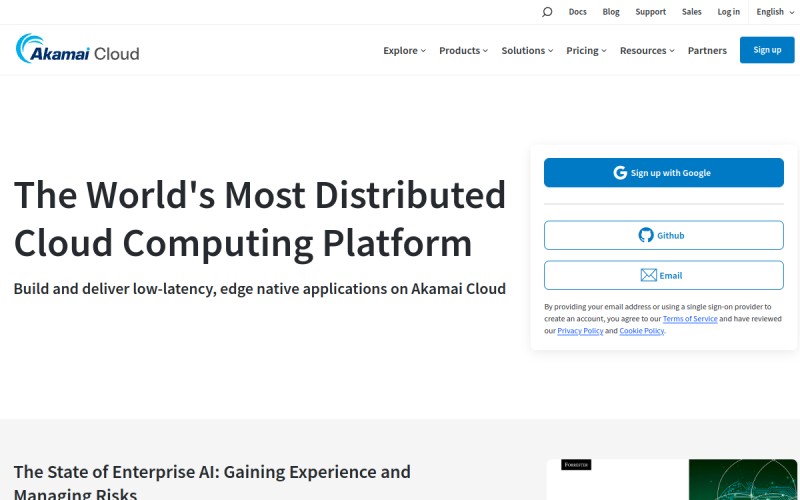Click the Akamai Cloud logo
The image size is (800, 500).
coord(78,49)
